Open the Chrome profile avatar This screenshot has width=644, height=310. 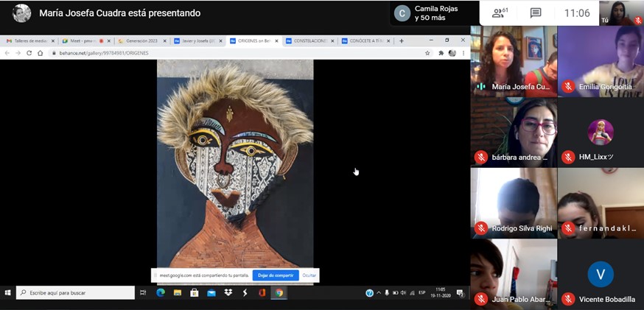452,53
